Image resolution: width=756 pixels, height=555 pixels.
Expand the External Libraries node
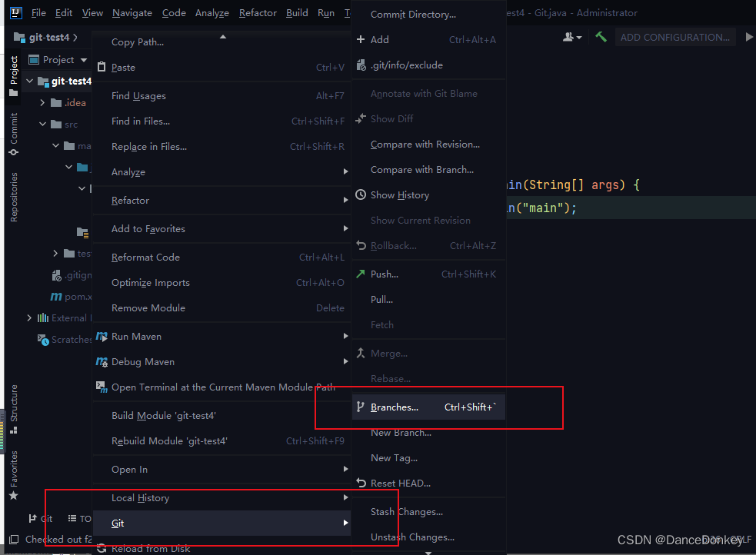[29, 318]
